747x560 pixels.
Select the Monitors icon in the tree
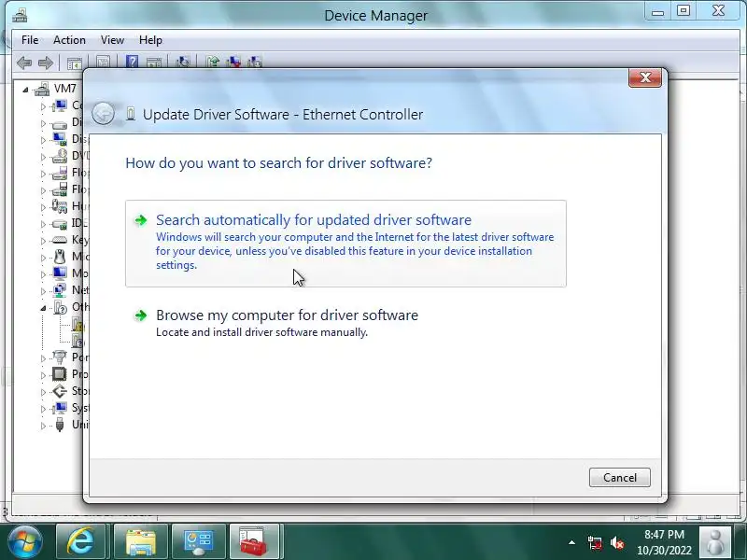[60, 273]
